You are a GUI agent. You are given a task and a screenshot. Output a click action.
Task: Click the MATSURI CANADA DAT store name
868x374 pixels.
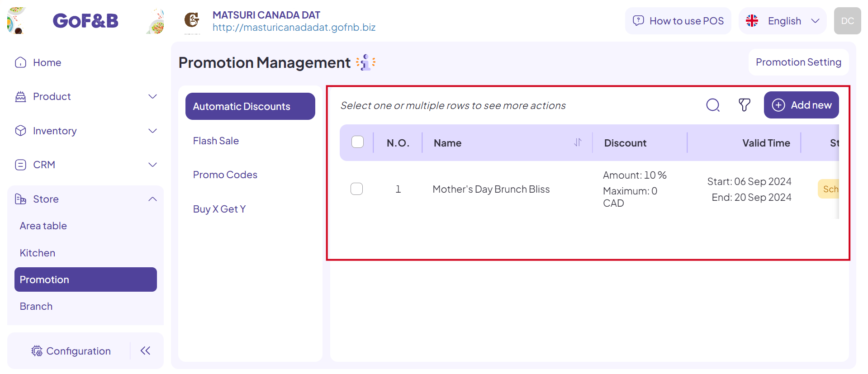point(266,15)
